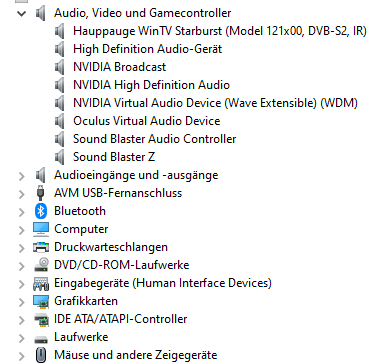Screen dimensions: 379x364
Task: Expand the Audioeingänge und -ausgänge node
Action: coord(22,175)
